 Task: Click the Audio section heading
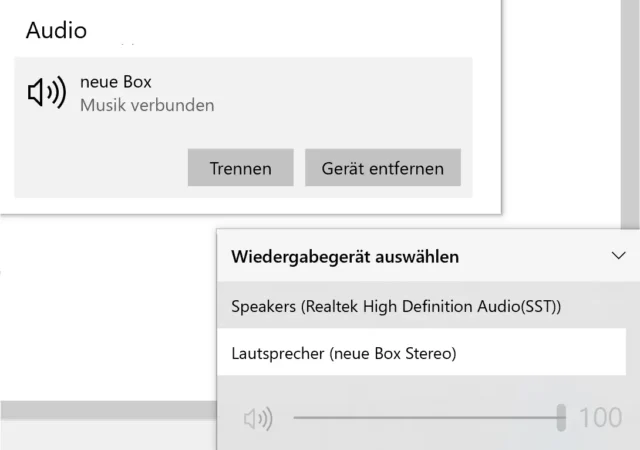pyautogui.click(x=56, y=30)
